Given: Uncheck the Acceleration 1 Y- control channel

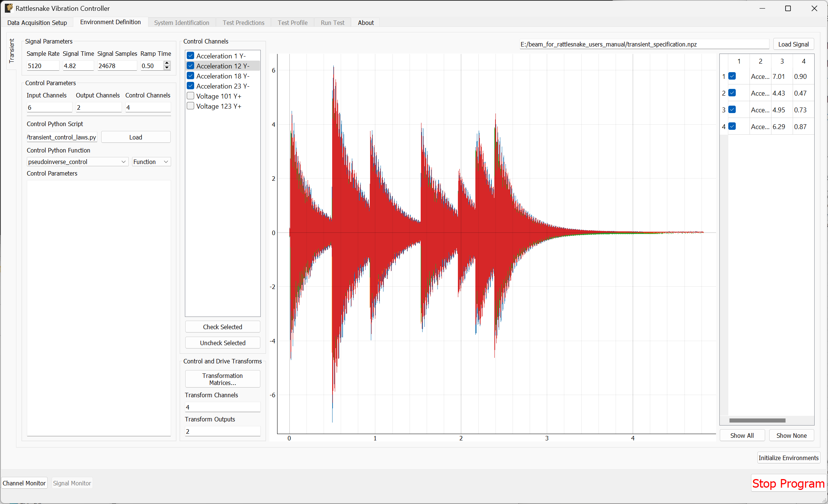Looking at the screenshot, I should coord(190,55).
